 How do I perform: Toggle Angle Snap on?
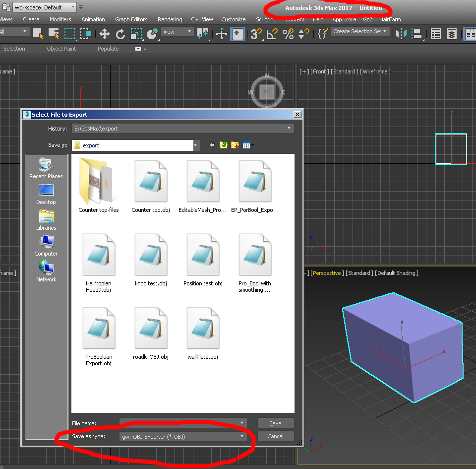click(x=271, y=34)
